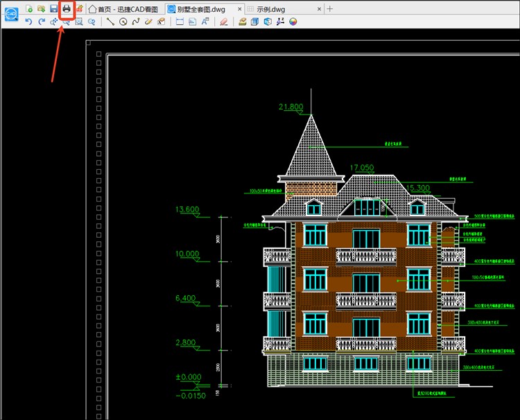Select the Pan move tool
Viewport: 520px width, 420px height.
53,22
